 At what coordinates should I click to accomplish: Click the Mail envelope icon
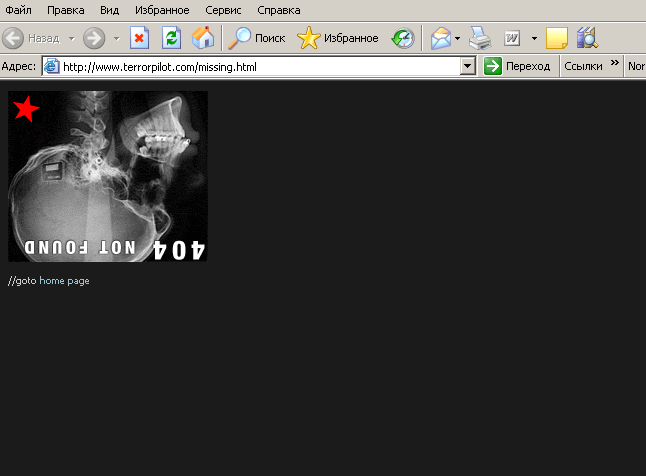440,38
